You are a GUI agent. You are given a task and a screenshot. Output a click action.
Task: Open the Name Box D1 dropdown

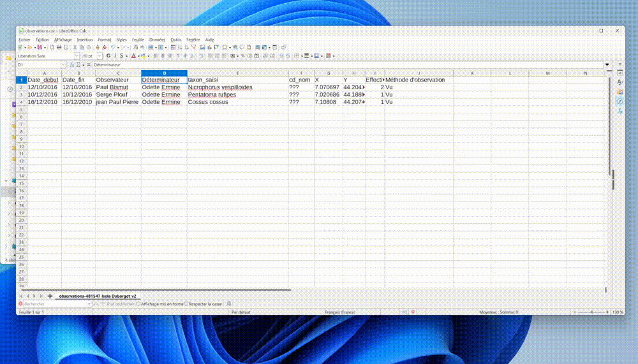[63, 64]
